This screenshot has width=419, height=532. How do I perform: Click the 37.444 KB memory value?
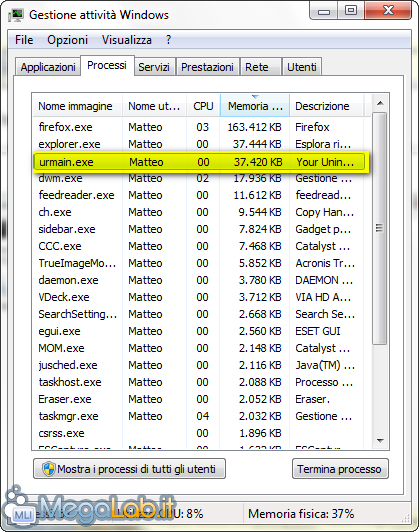[257, 144]
